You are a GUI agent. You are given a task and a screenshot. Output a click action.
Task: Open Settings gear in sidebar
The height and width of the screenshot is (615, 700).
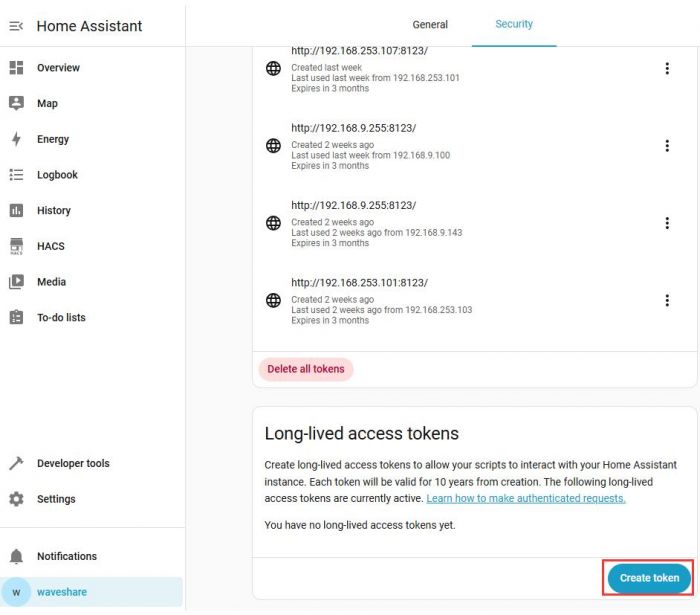[x=16, y=499]
